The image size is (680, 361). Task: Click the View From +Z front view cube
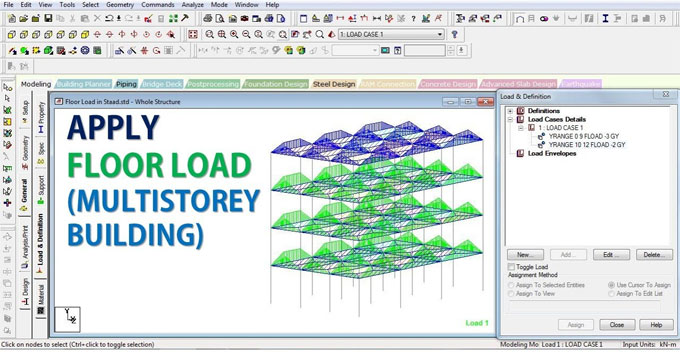[x=12, y=34]
